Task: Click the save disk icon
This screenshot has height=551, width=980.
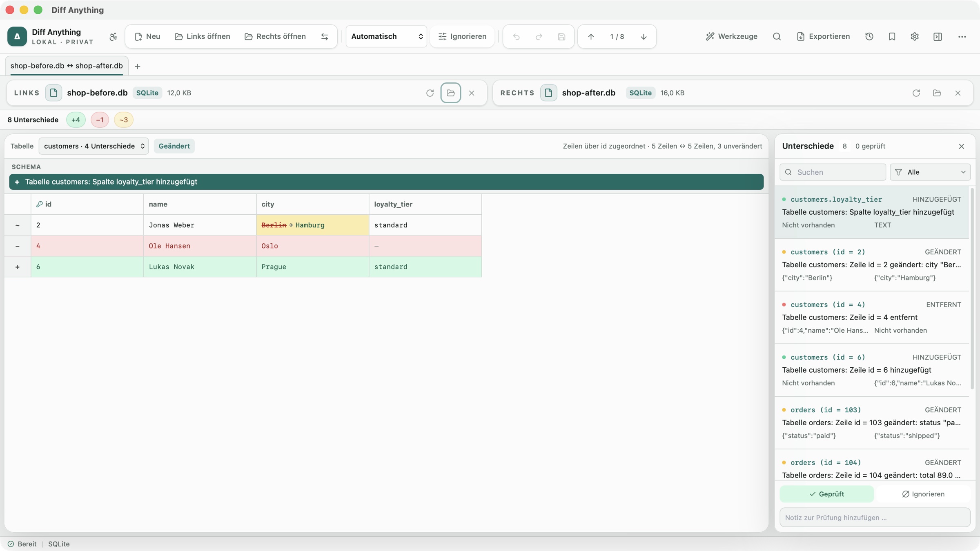Action: point(561,37)
